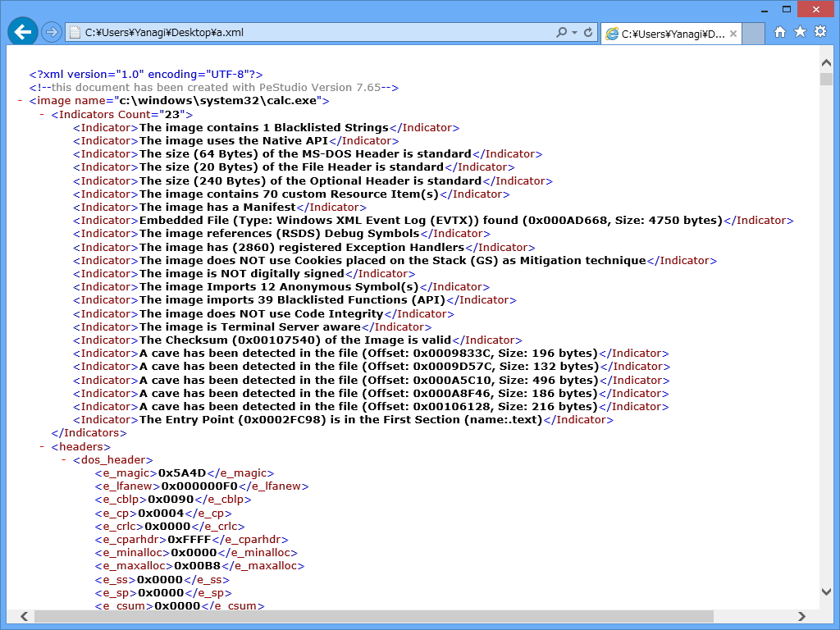This screenshot has height=630, width=840.
Task: Open a new blank tab
Action: pyautogui.click(x=753, y=34)
